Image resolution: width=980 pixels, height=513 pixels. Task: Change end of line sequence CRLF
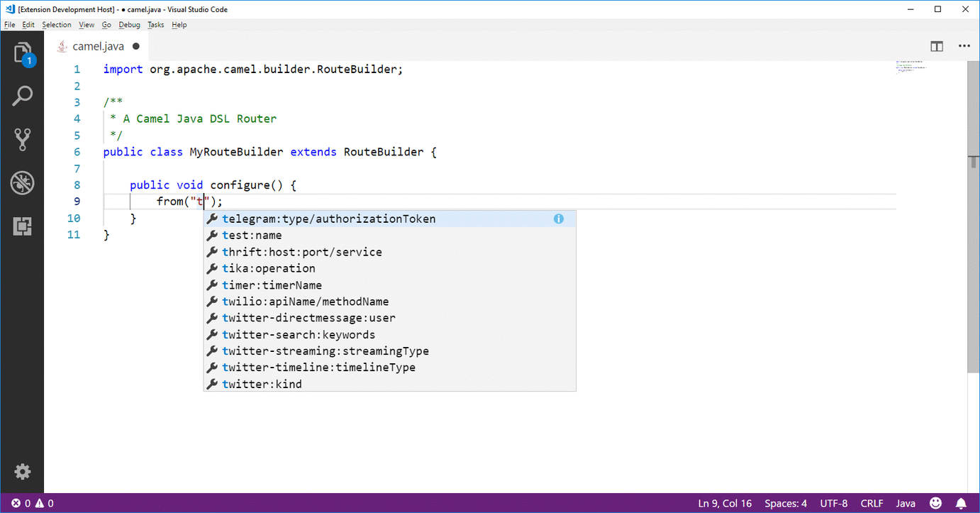(872, 503)
